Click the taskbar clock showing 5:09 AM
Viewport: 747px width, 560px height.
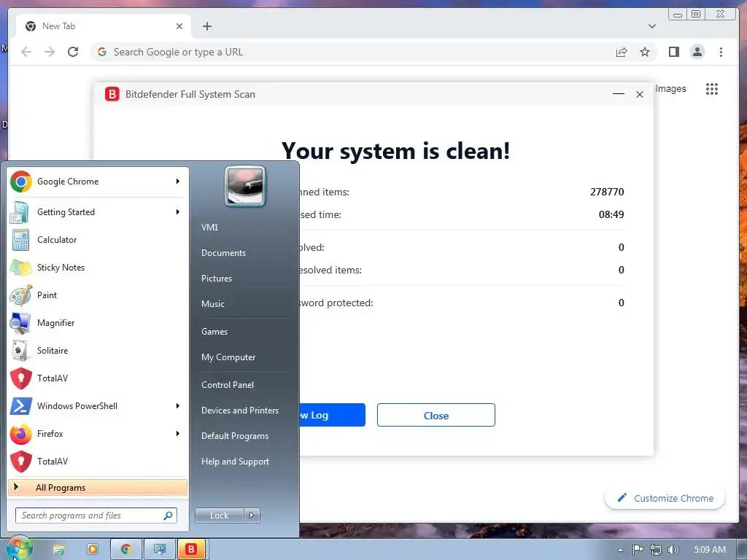tap(710, 550)
